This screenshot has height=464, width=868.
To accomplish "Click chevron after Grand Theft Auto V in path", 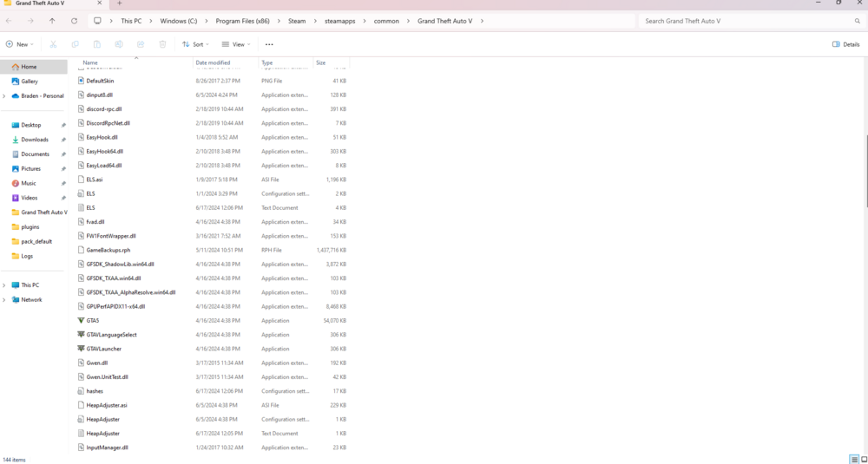I will point(482,21).
